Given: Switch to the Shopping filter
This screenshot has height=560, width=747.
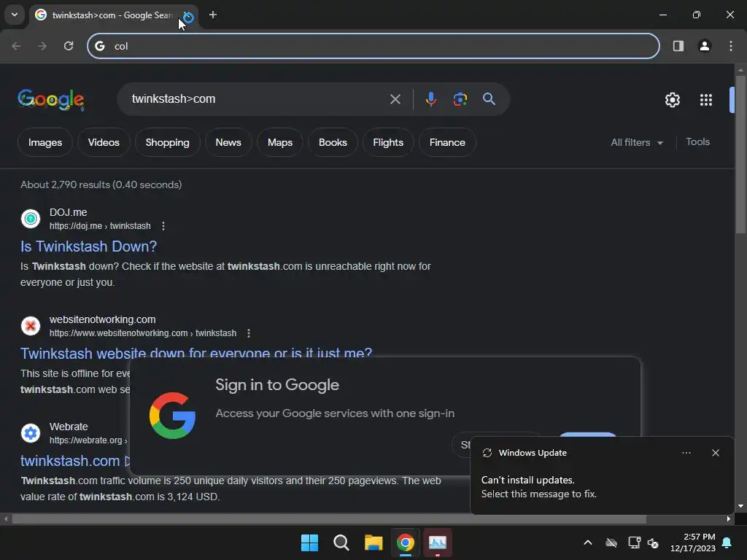Looking at the screenshot, I should 167,142.
